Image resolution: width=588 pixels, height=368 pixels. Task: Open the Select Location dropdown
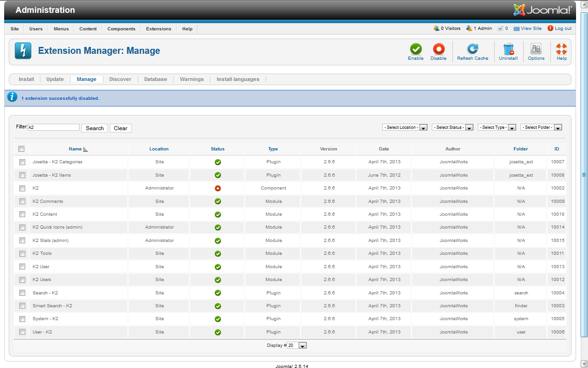pos(405,127)
